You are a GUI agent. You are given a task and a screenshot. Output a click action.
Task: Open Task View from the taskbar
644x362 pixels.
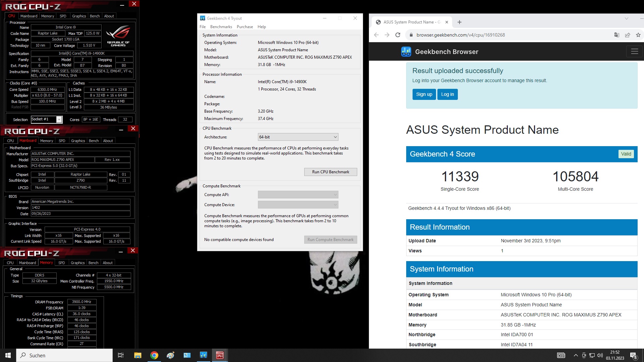pyautogui.click(x=121, y=355)
